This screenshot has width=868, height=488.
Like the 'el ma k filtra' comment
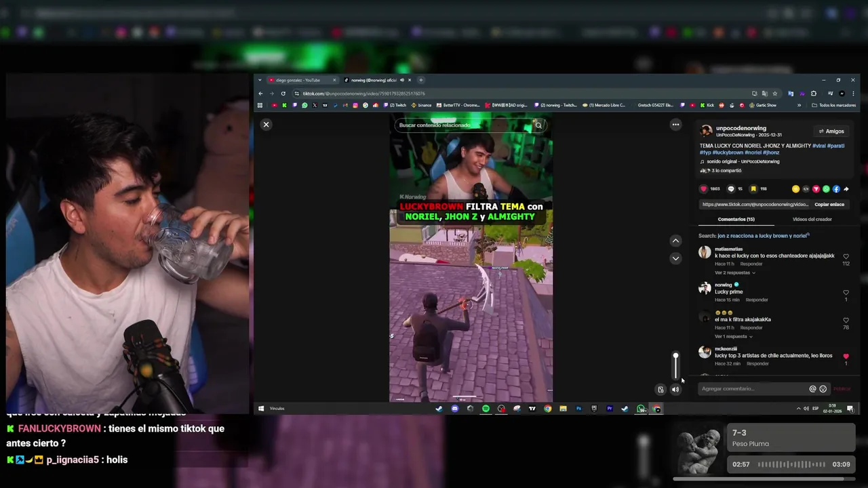click(x=846, y=321)
